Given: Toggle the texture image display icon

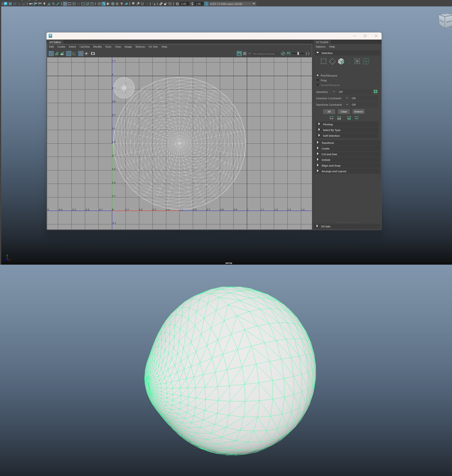Looking at the screenshot, I should (x=239, y=54).
